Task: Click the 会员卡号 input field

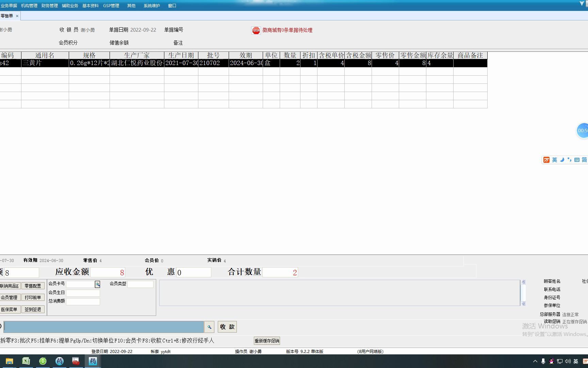Action: click(80, 284)
